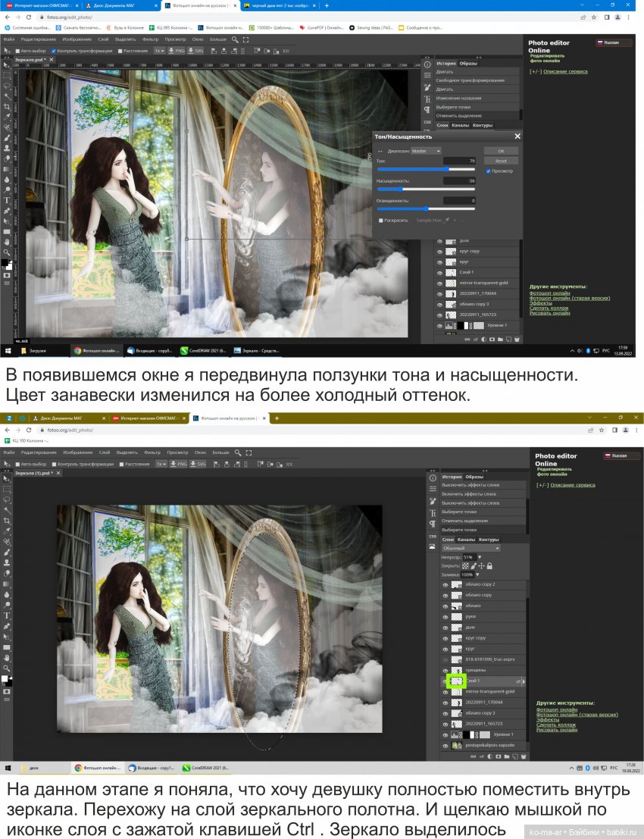Open the Загрузки folder in the taskbar
This screenshot has width=644, height=839.
34,351
